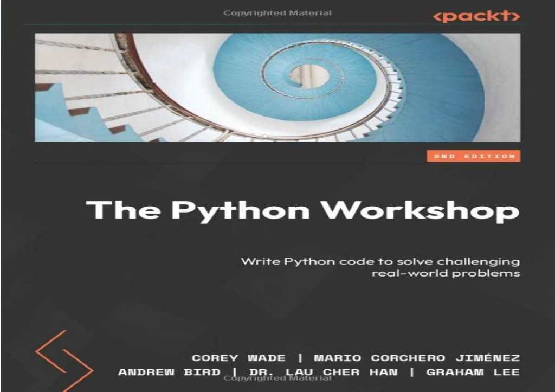Screen dimensions: 555x392
Task: Click the text "real-world problems"
Action: [446, 273]
